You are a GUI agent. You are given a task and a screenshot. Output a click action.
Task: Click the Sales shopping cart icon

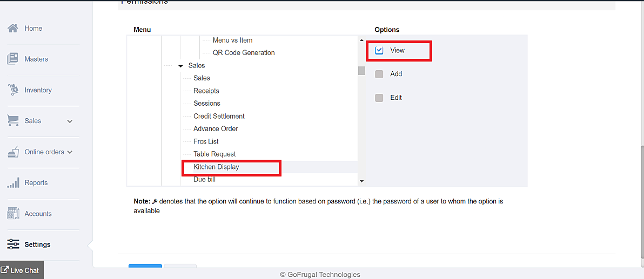[x=13, y=121]
